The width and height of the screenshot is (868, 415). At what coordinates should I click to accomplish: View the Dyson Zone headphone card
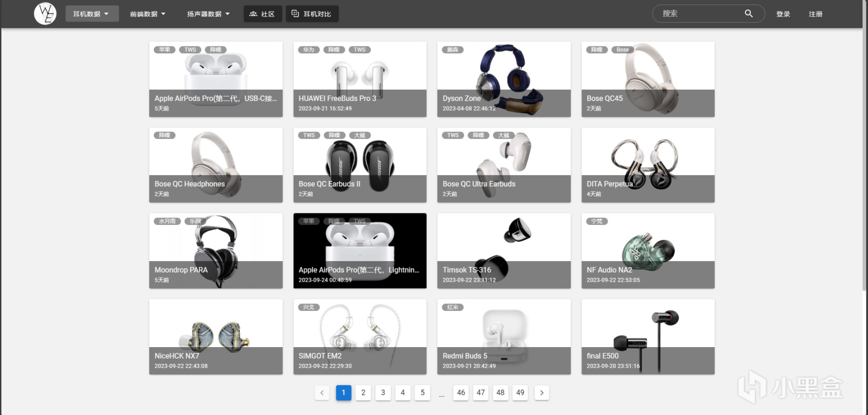click(x=504, y=79)
